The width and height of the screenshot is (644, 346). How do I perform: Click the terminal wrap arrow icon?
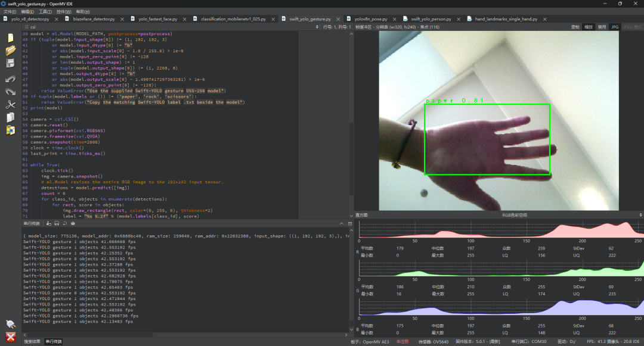[x=65, y=223]
